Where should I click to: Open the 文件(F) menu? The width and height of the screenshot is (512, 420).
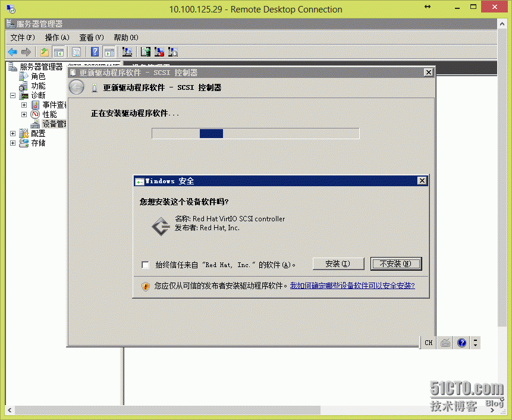point(23,37)
